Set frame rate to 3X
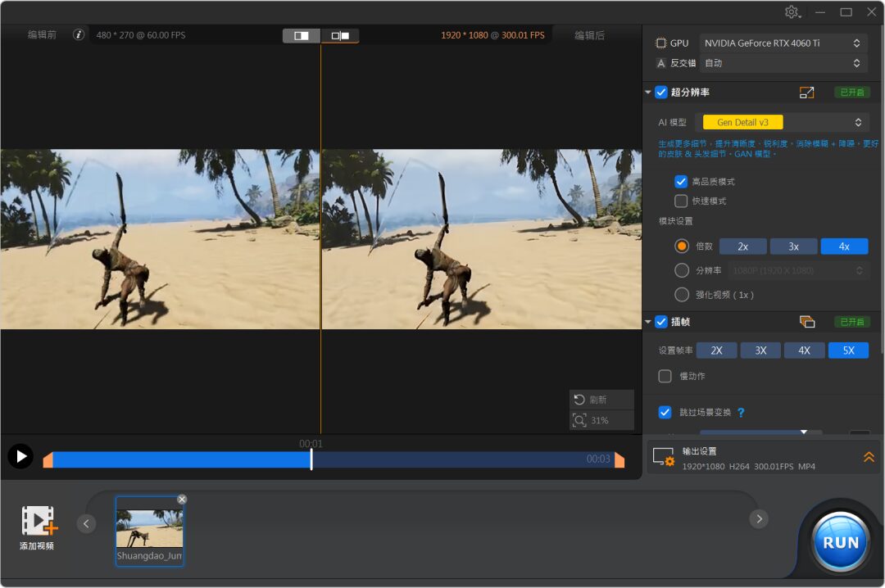 [x=760, y=351]
